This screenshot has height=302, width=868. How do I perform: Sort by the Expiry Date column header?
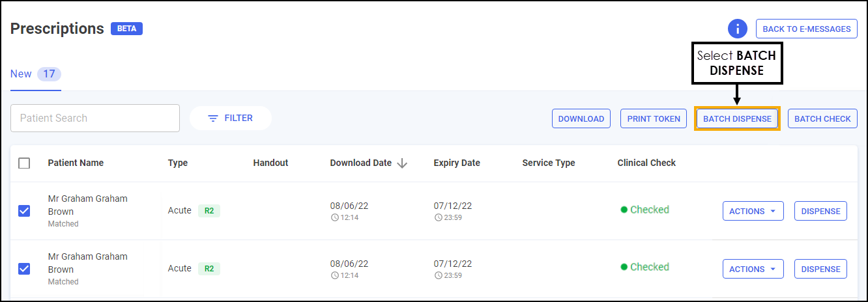457,163
